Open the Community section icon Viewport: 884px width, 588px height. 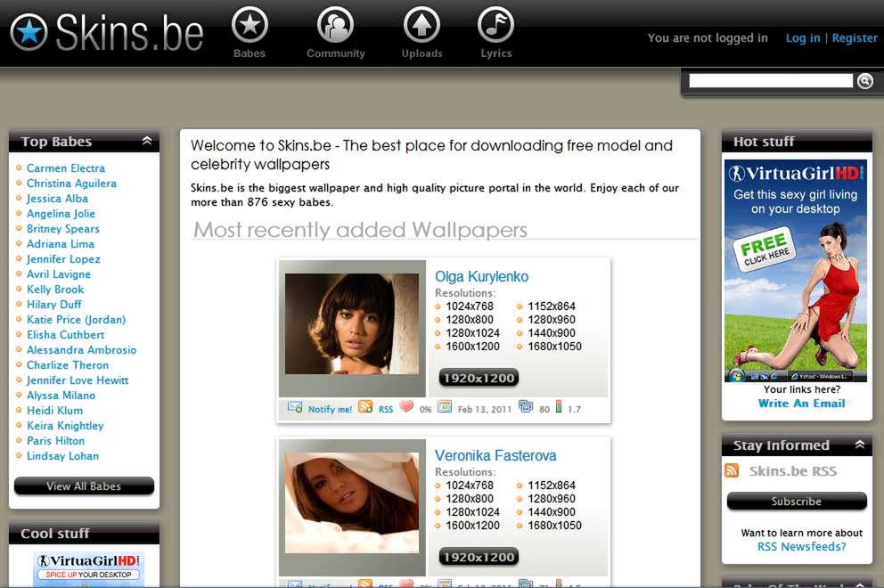(x=335, y=25)
